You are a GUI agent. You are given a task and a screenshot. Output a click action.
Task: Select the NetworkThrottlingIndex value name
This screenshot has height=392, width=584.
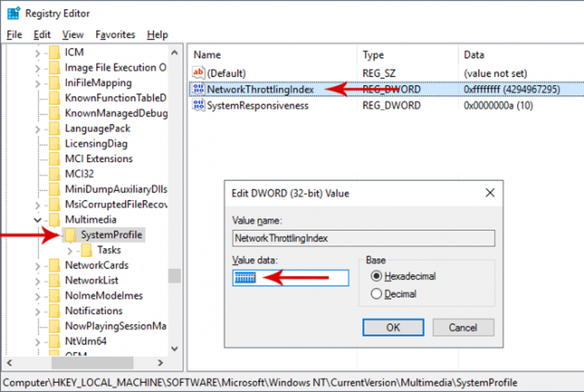(x=260, y=89)
